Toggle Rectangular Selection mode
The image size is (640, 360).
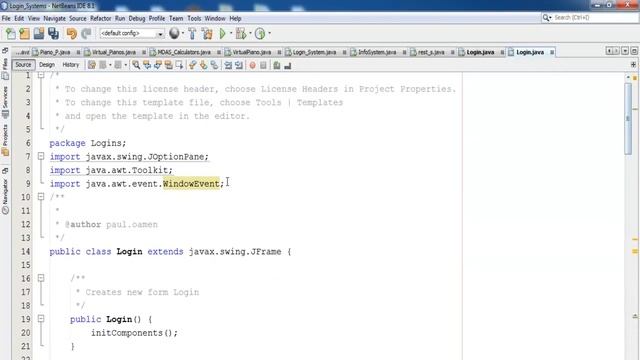point(179,65)
